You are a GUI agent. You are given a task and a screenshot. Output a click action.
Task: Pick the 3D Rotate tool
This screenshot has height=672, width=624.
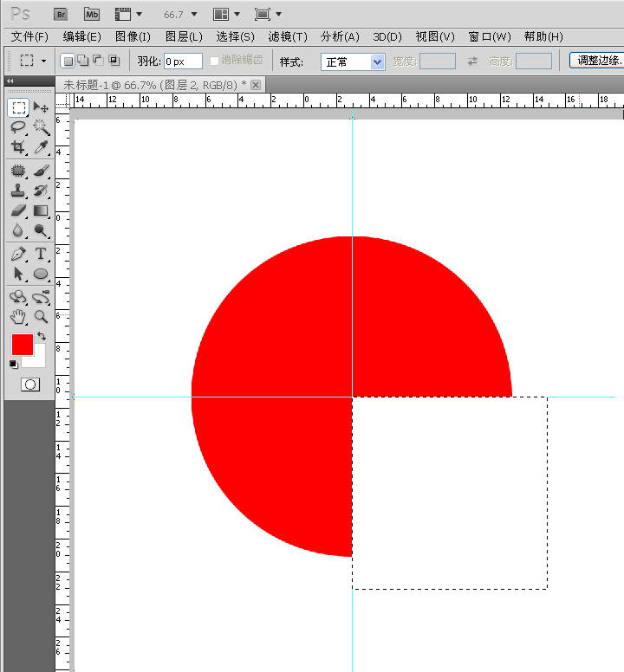point(18,297)
